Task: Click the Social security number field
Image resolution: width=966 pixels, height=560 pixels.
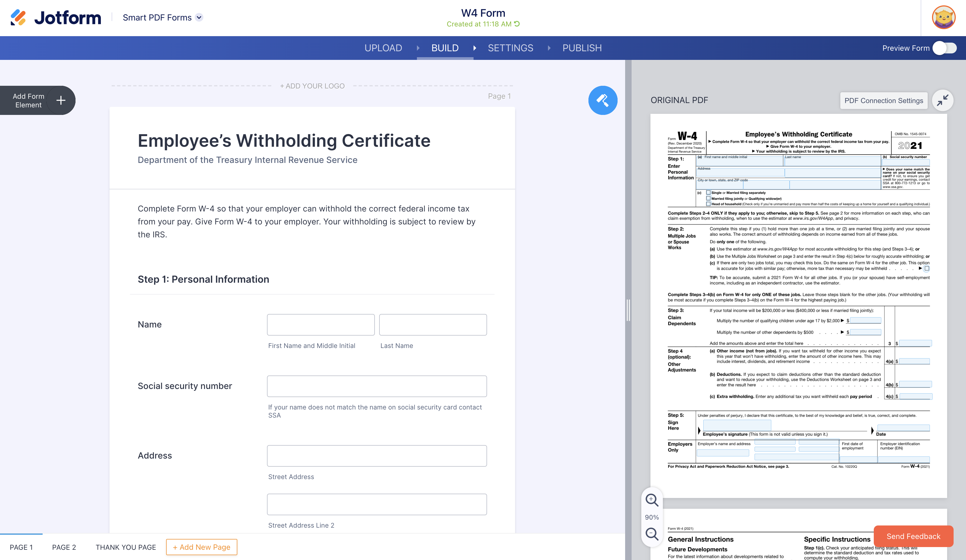Action: coord(376,386)
